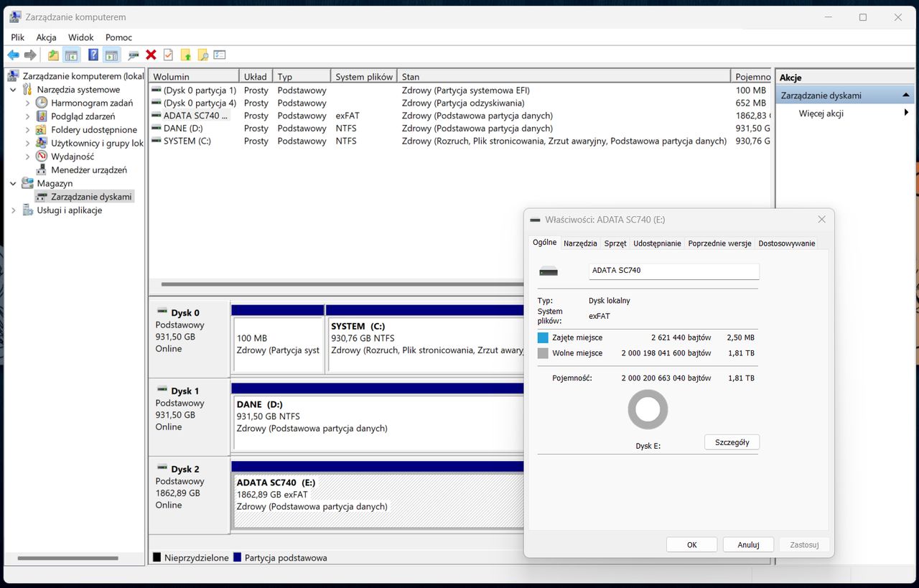The width and height of the screenshot is (919, 588).
Task: Select the Foldery udostępnione icon
Action: pos(42,130)
